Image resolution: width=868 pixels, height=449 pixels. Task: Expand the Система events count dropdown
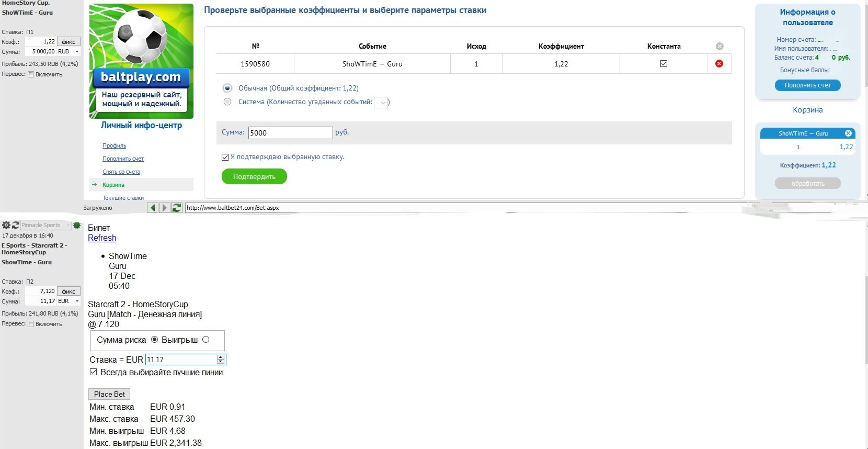tap(382, 103)
